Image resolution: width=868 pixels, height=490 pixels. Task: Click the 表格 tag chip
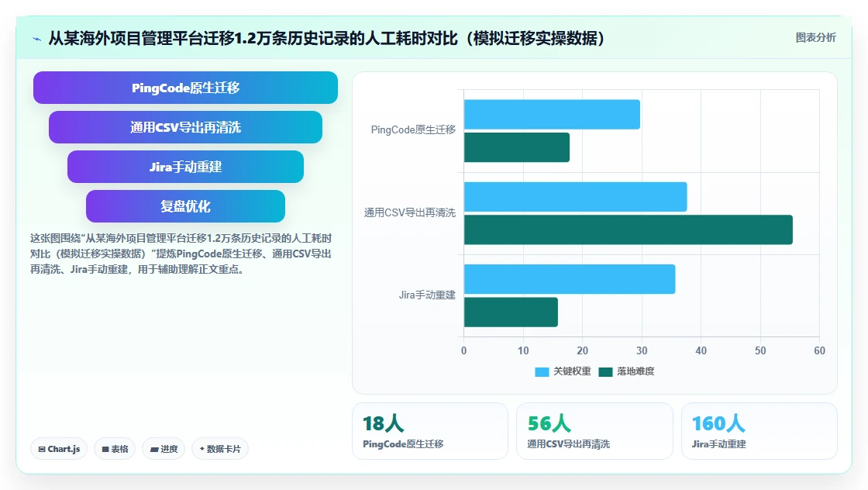115,449
